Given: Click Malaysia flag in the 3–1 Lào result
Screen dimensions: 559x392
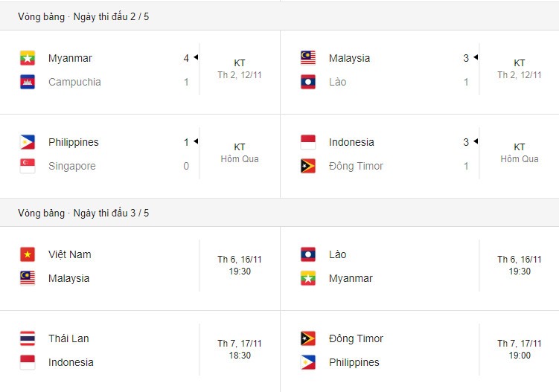Looking at the screenshot, I should tap(308, 58).
